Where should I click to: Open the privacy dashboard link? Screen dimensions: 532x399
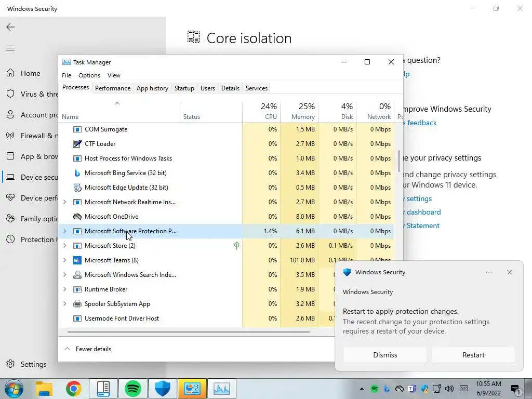tap(422, 212)
